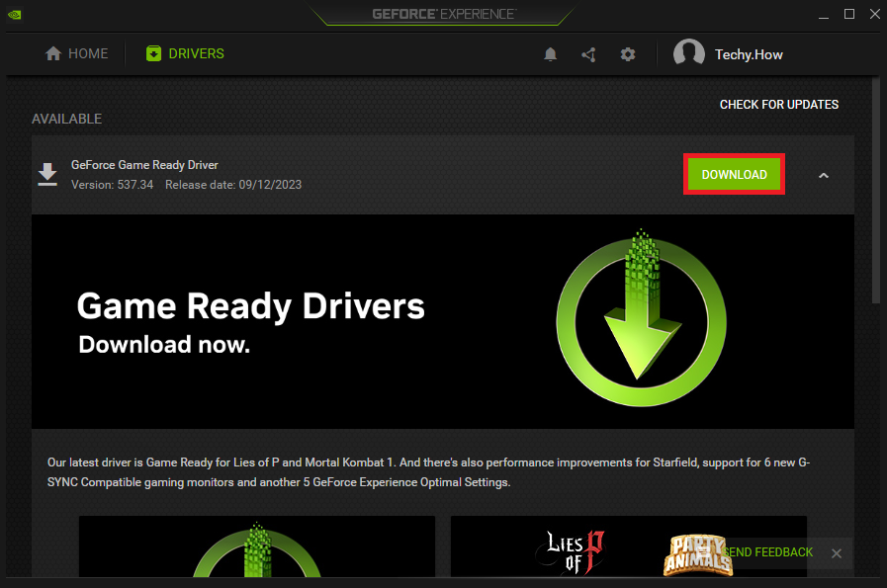This screenshot has width=887, height=588.
Task: Click the Release date: 09/12/2023 text
Action: (x=233, y=185)
